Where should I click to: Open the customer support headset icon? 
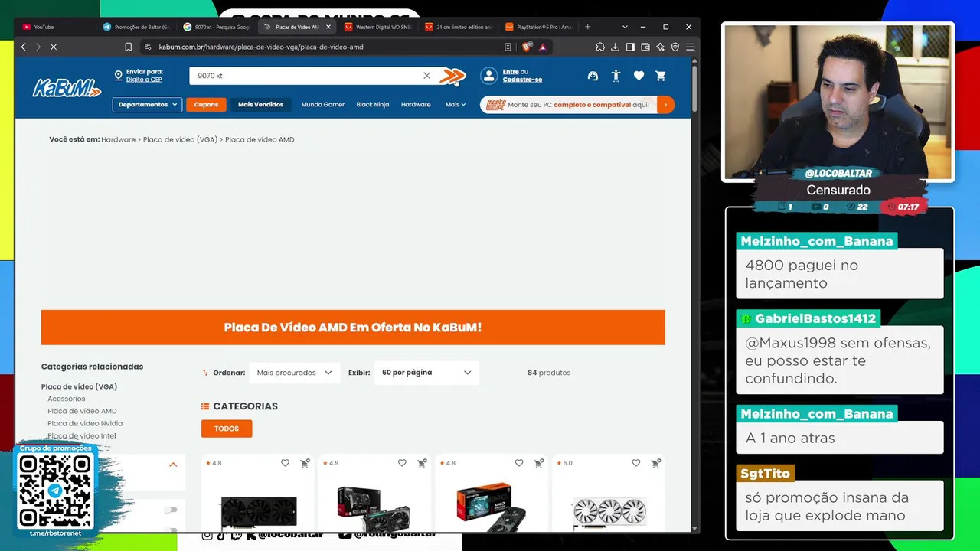593,76
